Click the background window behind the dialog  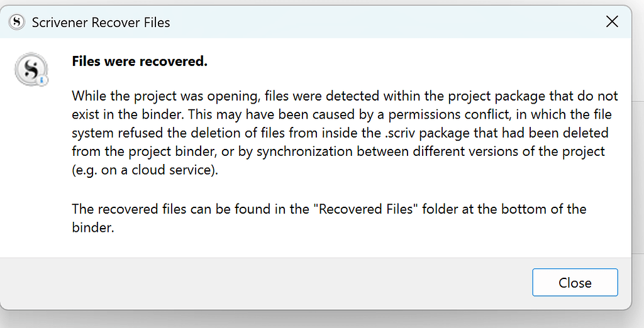pos(638,189)
